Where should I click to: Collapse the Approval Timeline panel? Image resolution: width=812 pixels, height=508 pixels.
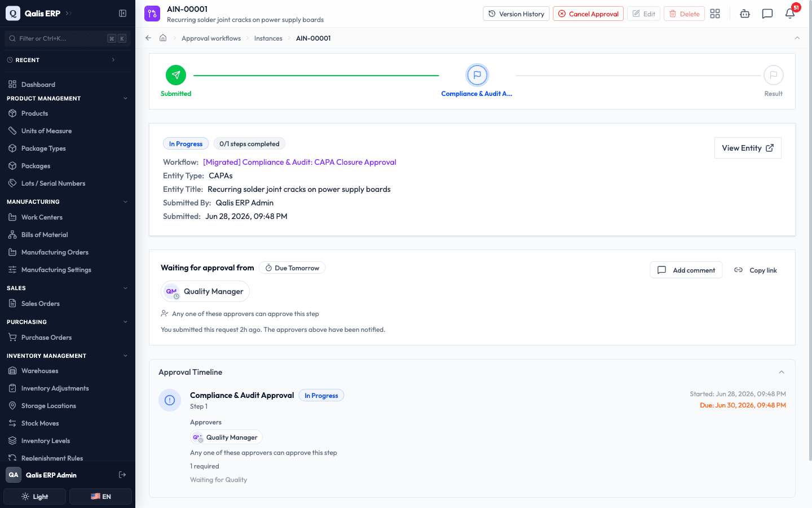coord(782,372)
